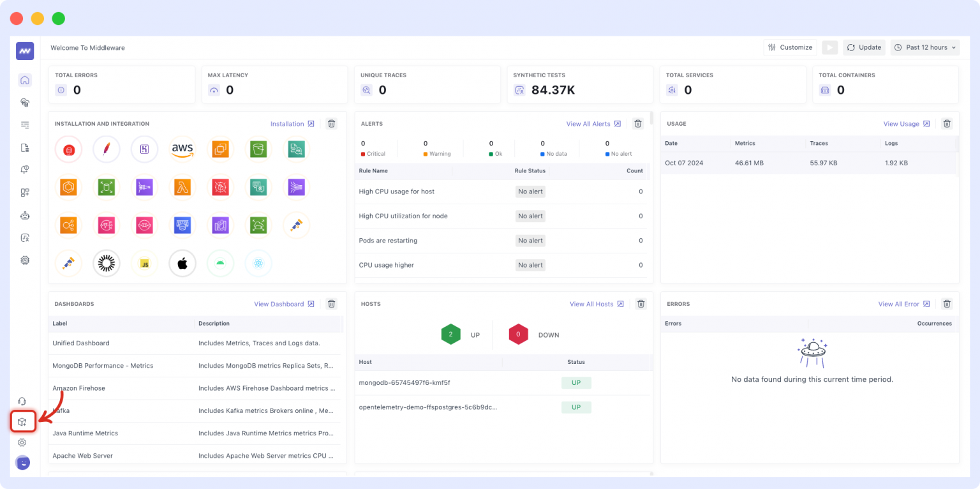Viewport: 980px width, 489px height.
Task: Click the View All Alerts link
Action: coord(588,124)
